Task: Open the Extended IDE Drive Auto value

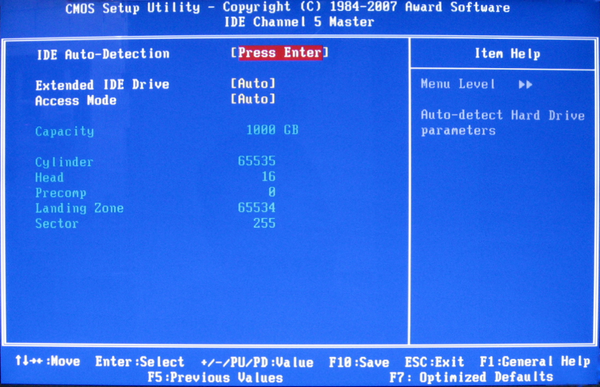Action: pyautogui.click(x=253, y=83)
